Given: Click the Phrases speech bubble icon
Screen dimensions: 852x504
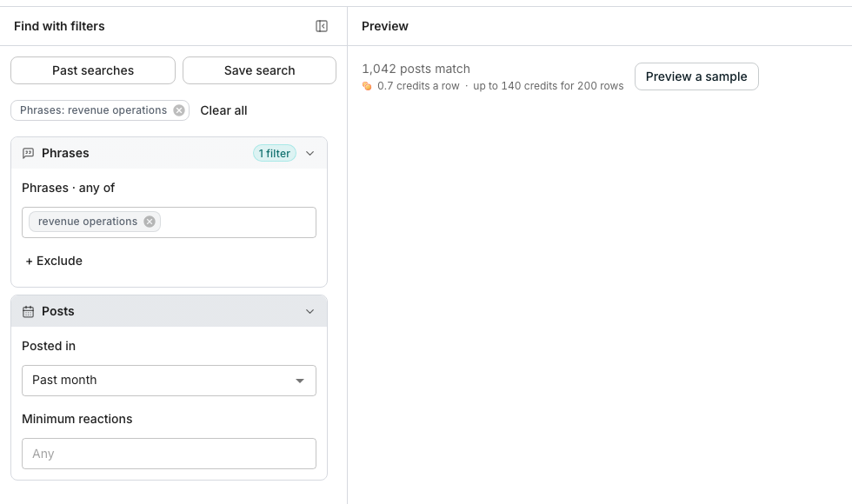Looking at the screenshot, I should (x=28, y=153).
